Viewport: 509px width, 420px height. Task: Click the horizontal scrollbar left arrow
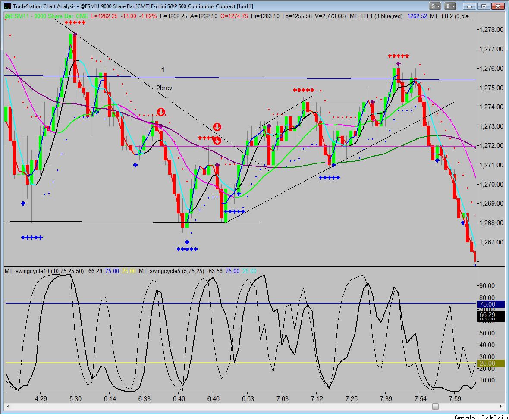click(x=8, y=406)
